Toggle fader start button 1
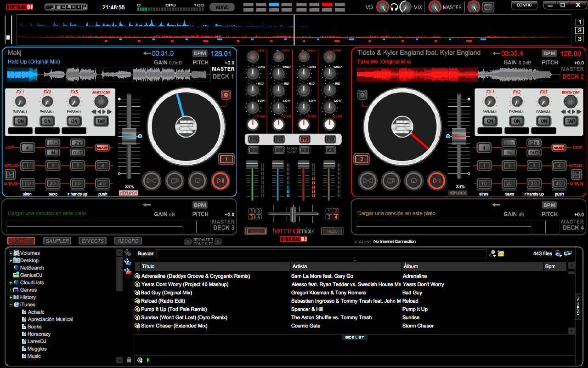588x368 pixels. pyautogui.click(x=279, y=150)
